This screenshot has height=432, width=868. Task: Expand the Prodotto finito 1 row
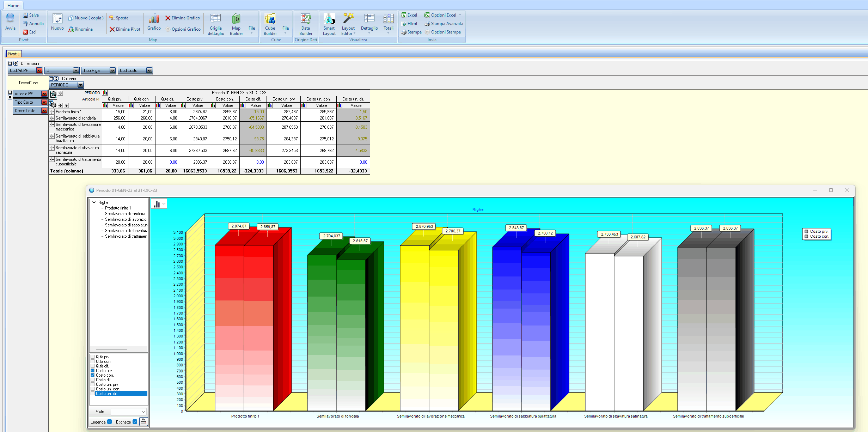coord(52,112)
